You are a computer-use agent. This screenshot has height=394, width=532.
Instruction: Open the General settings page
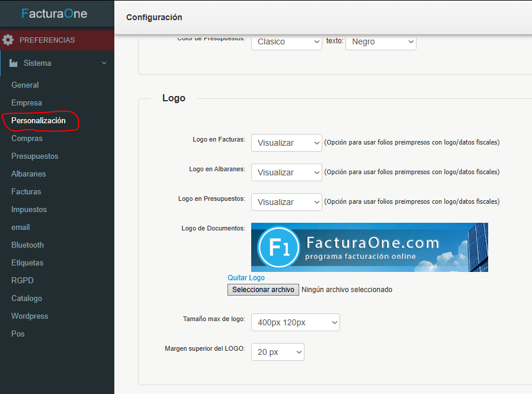pyautogui.click(x=25, y=85)
